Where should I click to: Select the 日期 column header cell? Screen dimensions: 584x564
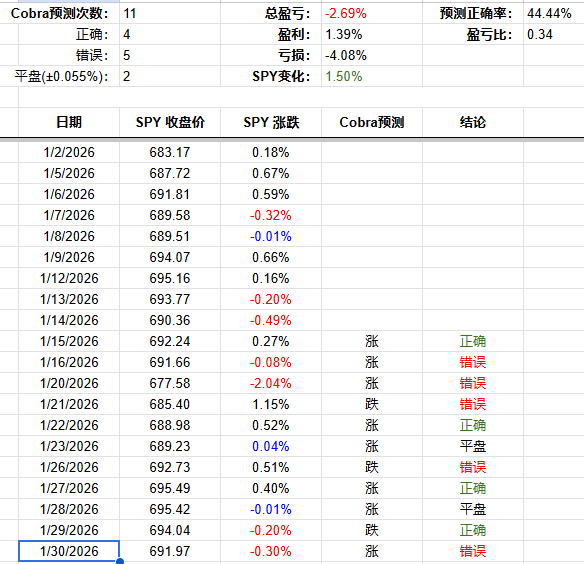[69, 122]
